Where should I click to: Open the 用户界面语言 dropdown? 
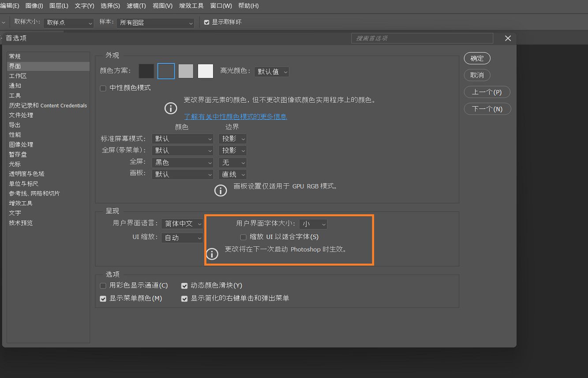182,223
